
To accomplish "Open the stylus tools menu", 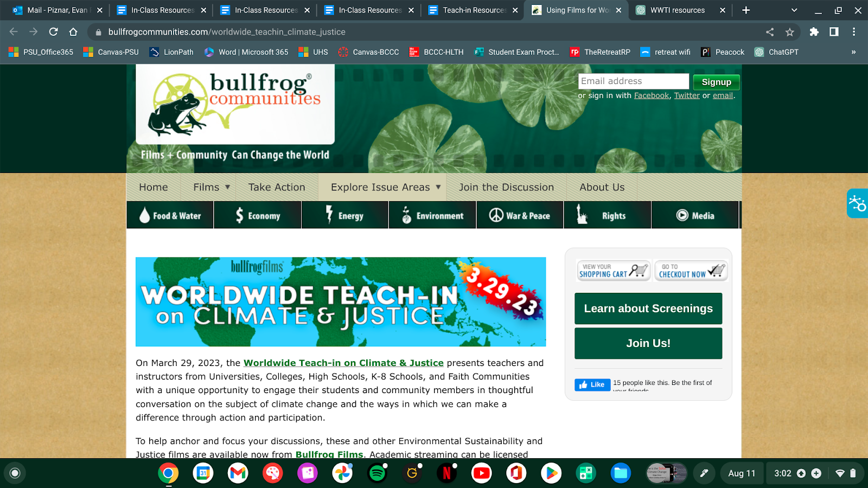I will [x=704, y=473].
